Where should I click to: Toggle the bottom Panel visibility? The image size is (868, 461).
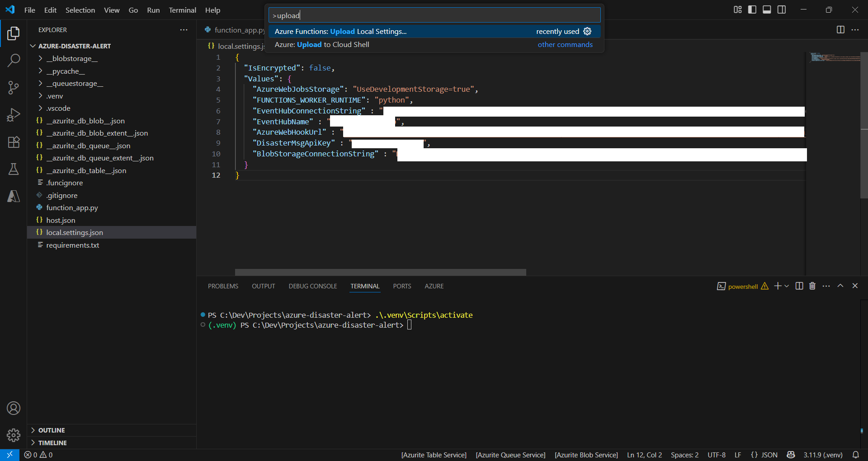pyautogui.click(x=767, y=10)
